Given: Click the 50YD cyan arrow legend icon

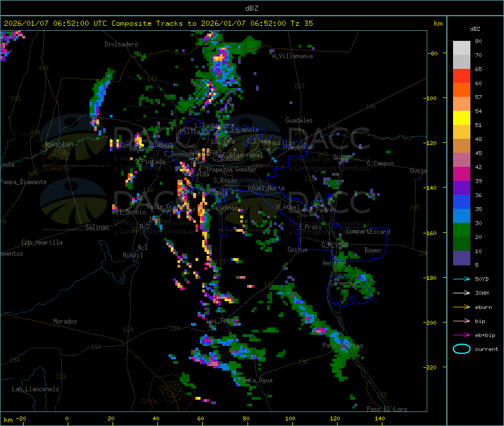Looking at the screenshot, I should (461, 279).
